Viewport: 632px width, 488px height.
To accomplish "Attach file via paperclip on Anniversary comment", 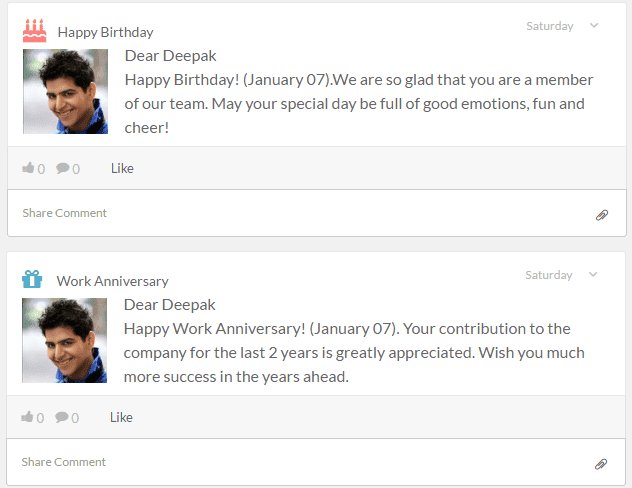I will tap(601, 464).
